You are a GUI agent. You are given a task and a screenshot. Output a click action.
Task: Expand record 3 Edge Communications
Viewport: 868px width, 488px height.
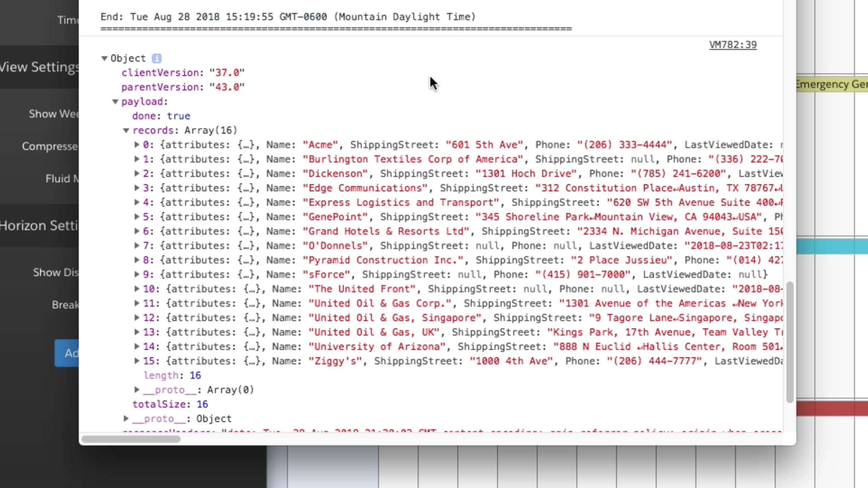(x=137, y=188)
